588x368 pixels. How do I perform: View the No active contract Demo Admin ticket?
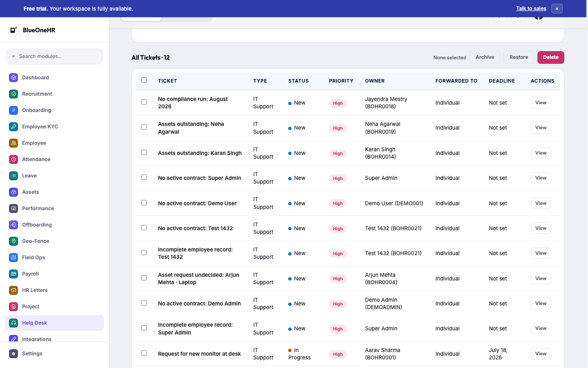541,303
